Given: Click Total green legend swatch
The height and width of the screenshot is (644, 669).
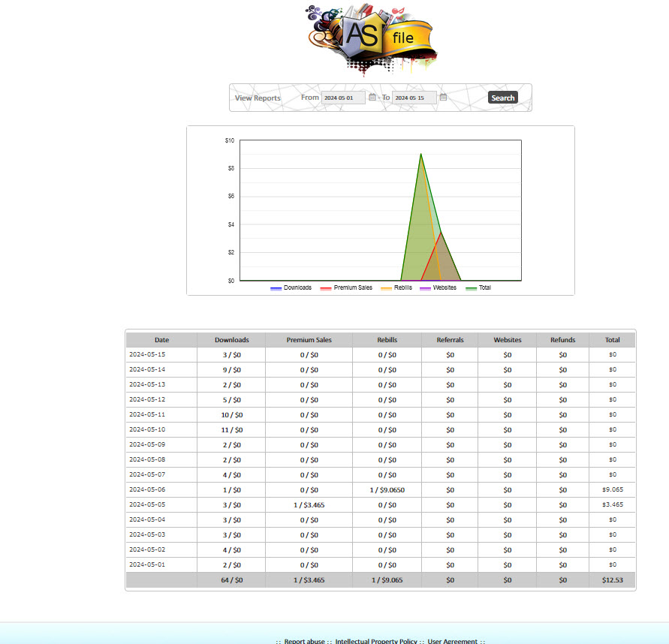Looking at the screenshot, I should tap(471, 288).
